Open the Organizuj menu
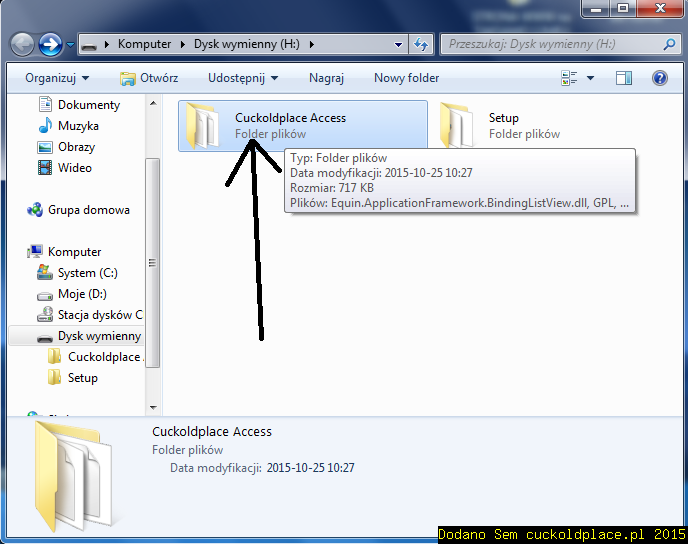688x544 pixels. pos(57,78)
